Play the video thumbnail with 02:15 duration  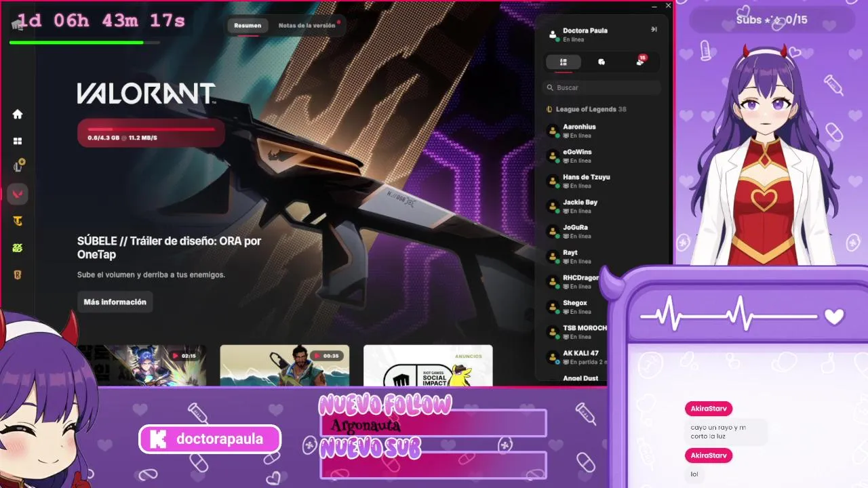click(x=142, y=365)
